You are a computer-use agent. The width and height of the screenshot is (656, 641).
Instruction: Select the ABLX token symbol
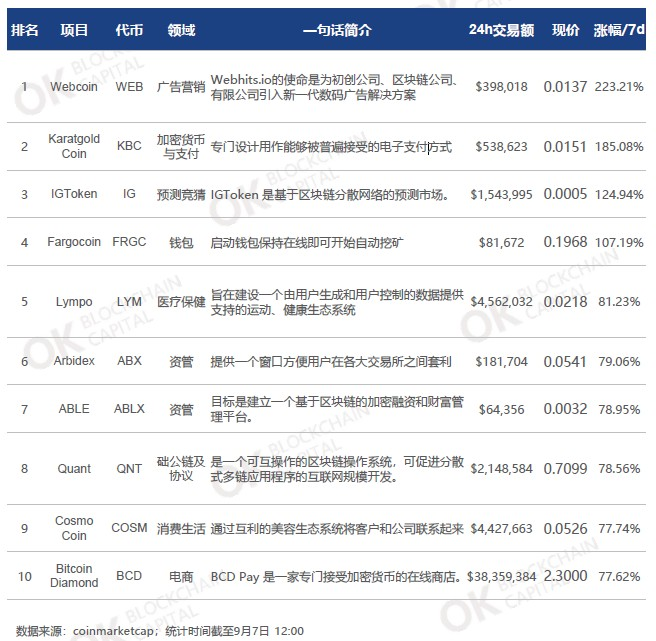coord(129,408)
